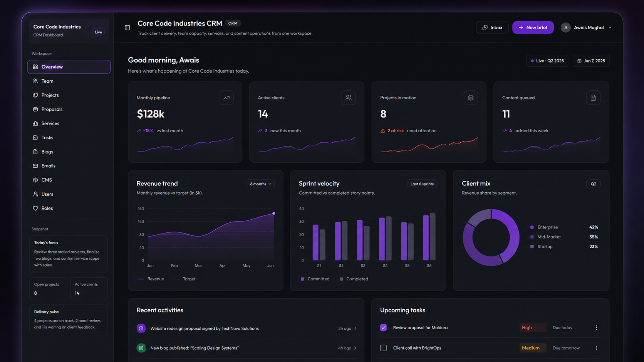Click the S6 committed bar
The image size is (644, 362).
coord(426,238)
